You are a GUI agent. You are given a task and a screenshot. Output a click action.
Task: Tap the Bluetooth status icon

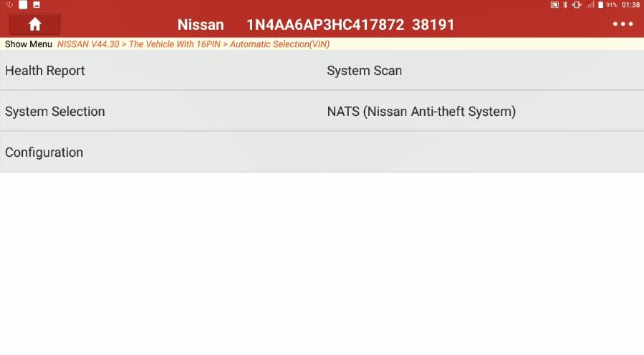click(565, 5)
